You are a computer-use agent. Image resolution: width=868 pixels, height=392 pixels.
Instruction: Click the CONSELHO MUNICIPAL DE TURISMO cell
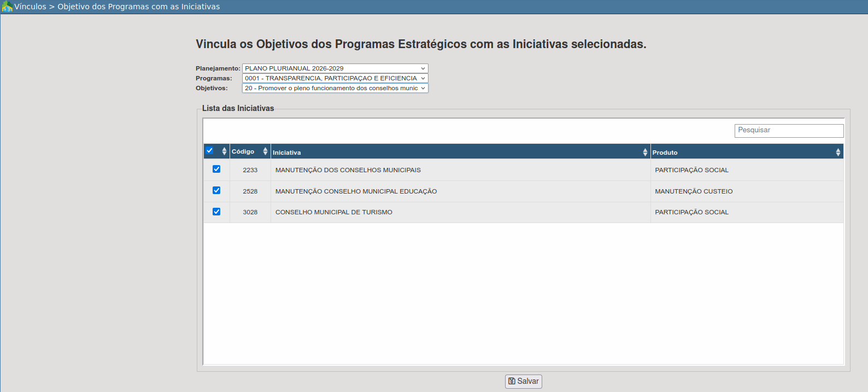(x=333, y=212)
